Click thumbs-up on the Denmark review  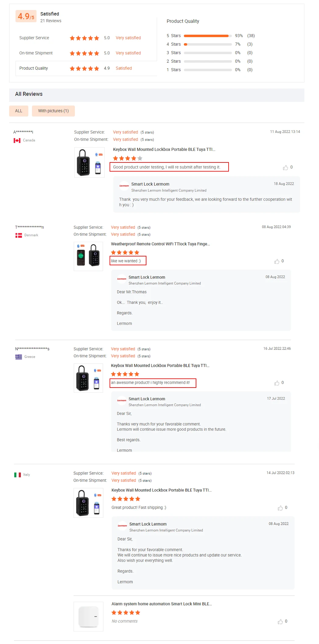(x=277, y=261)
